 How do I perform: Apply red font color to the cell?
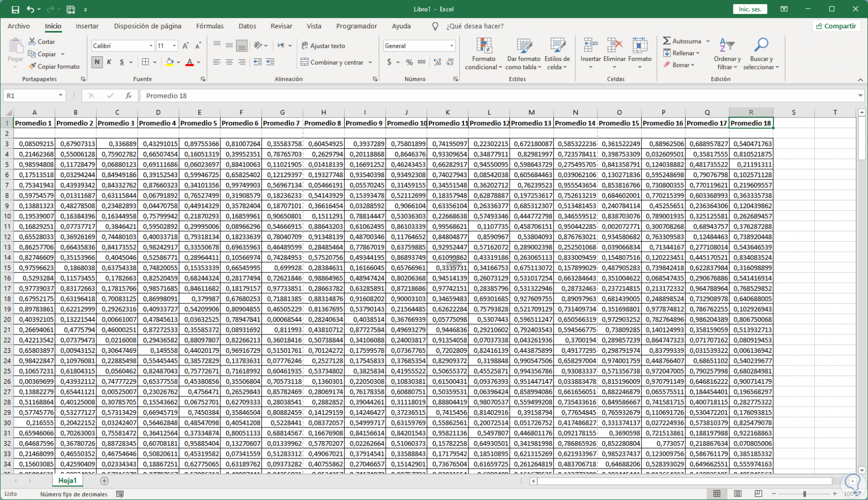(190, 62)
